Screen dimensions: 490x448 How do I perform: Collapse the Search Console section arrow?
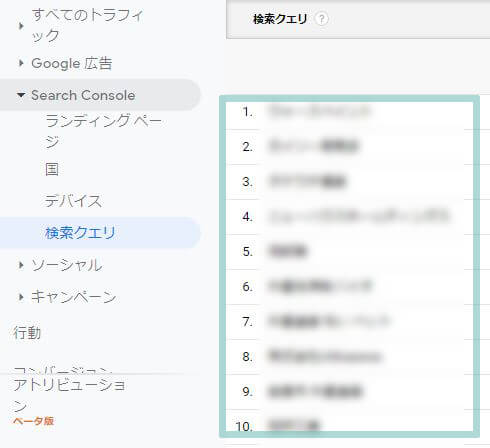click(x=21, y=95)
